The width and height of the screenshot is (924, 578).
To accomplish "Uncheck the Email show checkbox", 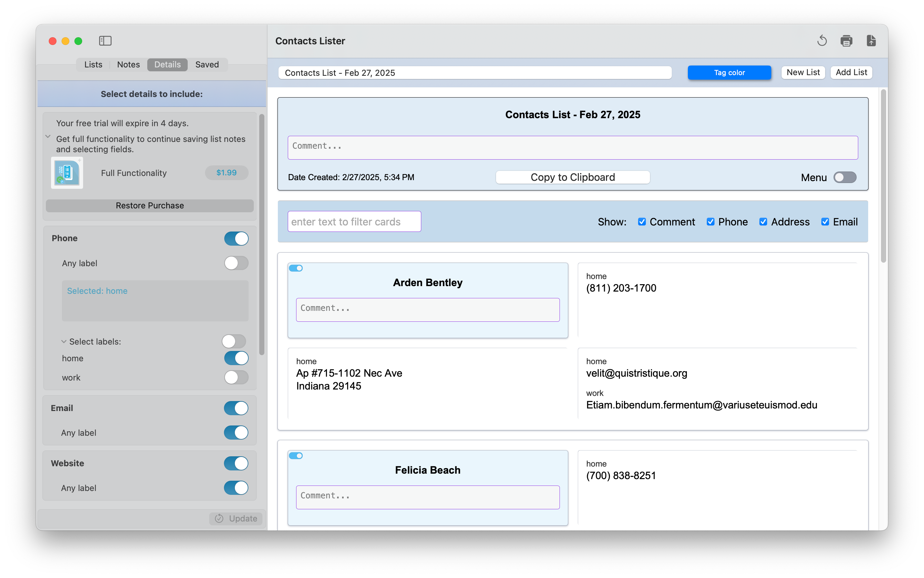I will click(x=825, y=222).
